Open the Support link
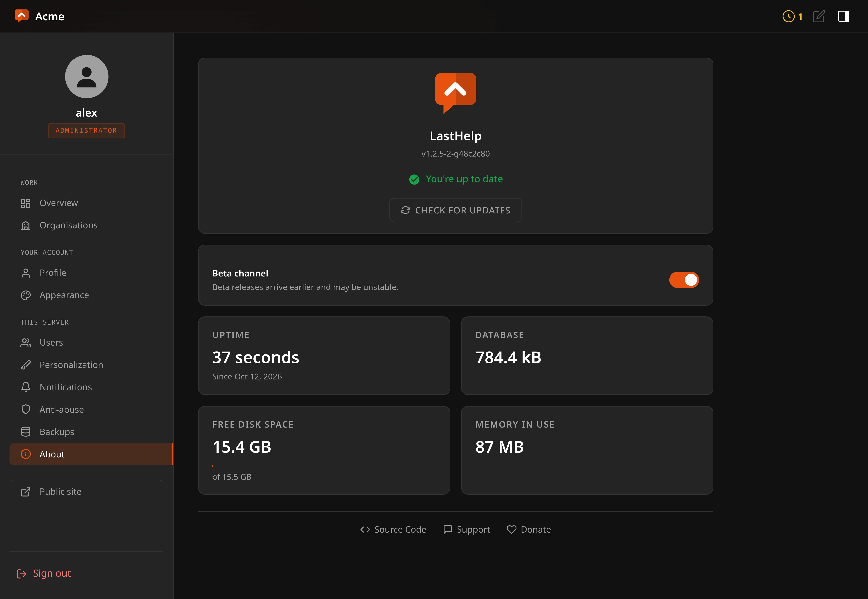The image size is (868, 599). [467, 530]
